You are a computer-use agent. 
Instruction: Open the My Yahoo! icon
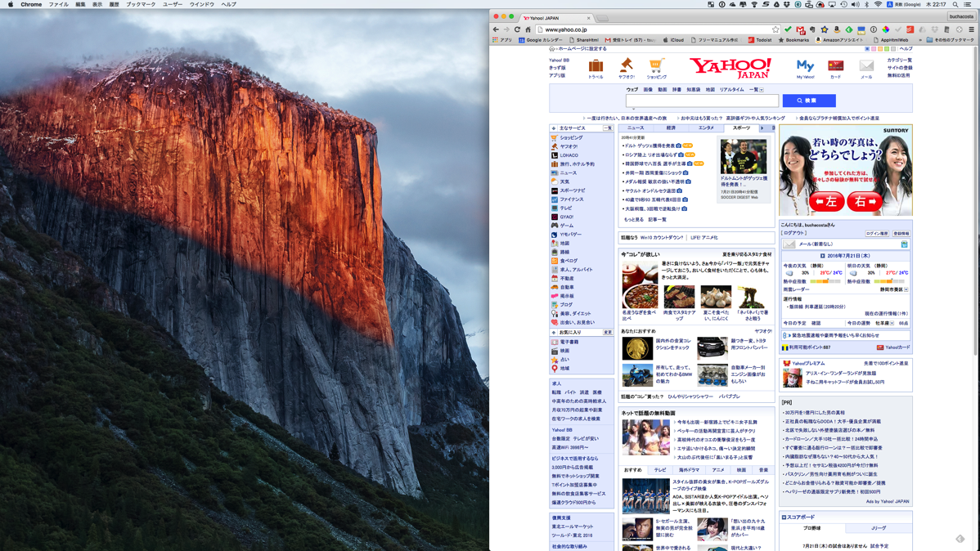[x=805, y=68]
